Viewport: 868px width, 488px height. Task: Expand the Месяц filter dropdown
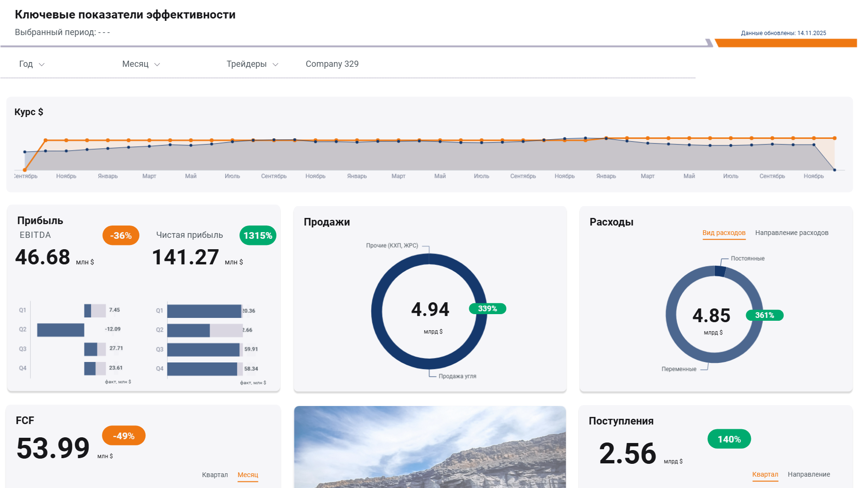141,64
